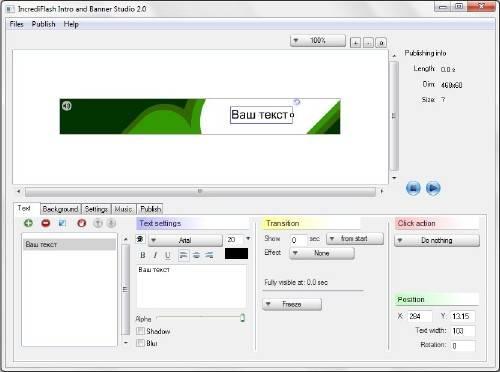Open the Help menu
Screen dimensions: 500x372
click(71, 24)
